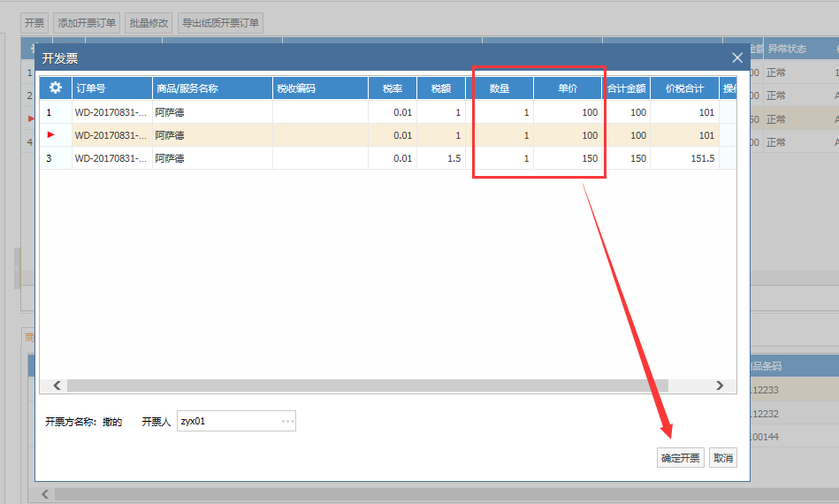Image resolution: width=839 pixels, height=504 pixels.
Task: Click the 确定开票 button
Action: click(x=680, y=458)
